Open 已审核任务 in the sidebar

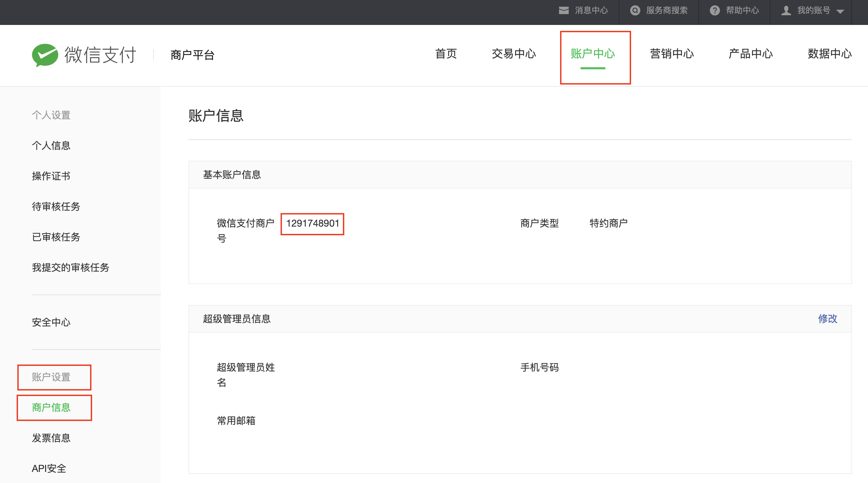click(x=56, y=237)
